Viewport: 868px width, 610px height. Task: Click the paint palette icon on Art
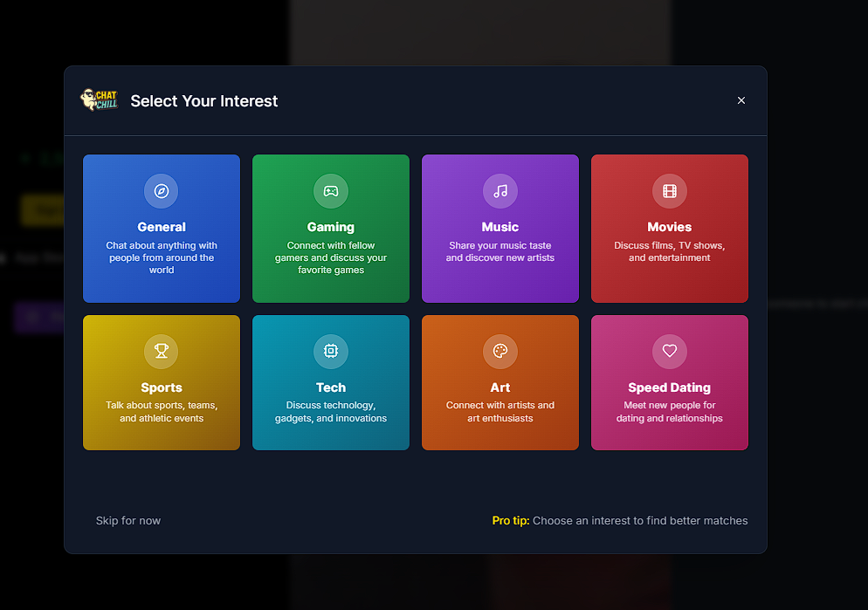click(500, 351)
